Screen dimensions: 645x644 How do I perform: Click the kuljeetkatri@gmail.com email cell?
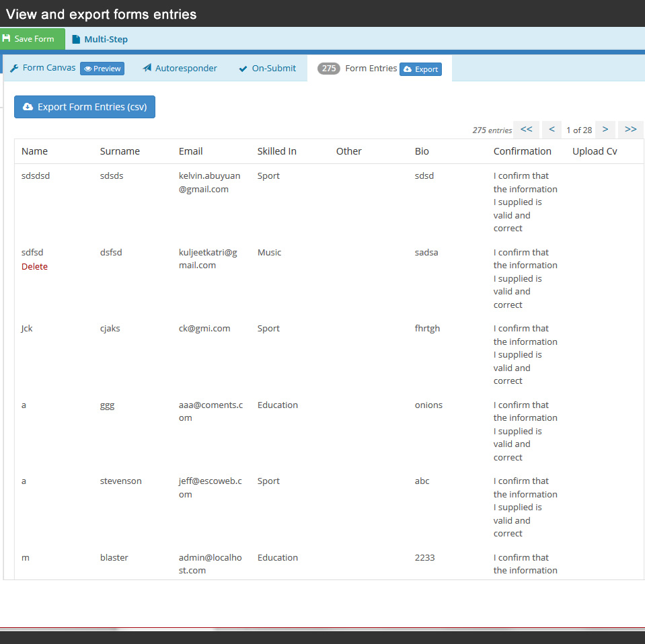click(208, 259)
